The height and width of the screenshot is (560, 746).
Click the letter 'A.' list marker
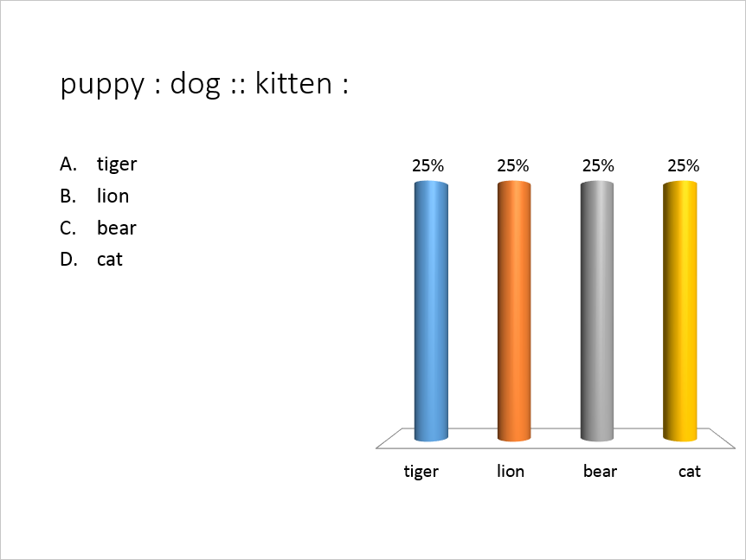68,164
